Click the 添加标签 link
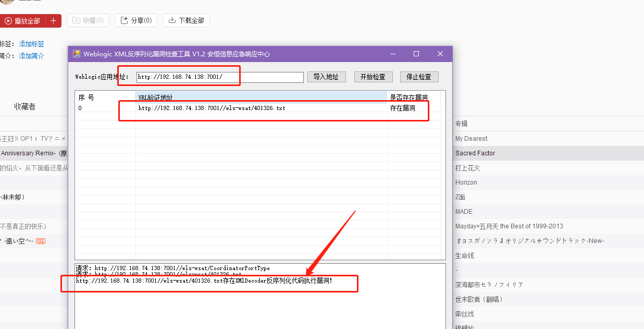The height and width of the screenshot is (329, 644). (32, 44)
